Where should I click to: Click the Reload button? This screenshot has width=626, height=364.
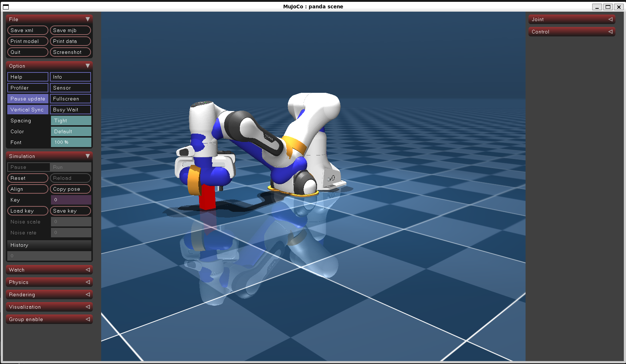(x=70, y=178)
